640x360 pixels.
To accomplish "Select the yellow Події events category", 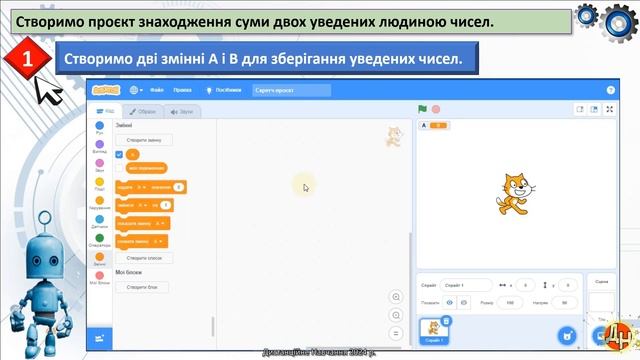I will point(100,184).
